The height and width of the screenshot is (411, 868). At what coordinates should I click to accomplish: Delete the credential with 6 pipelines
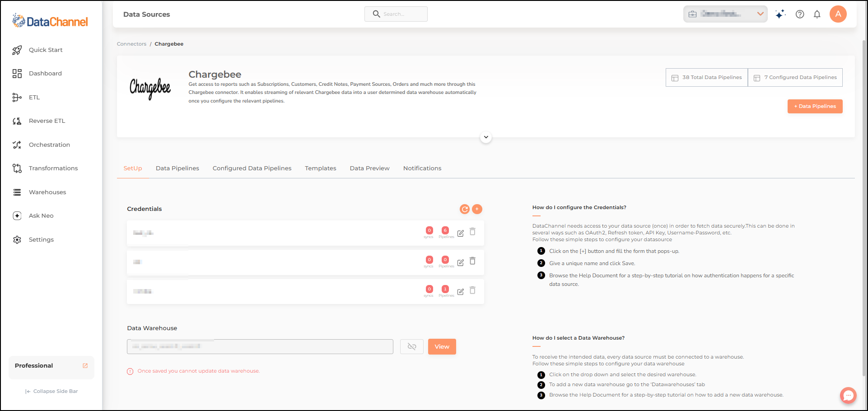[472, 232]
